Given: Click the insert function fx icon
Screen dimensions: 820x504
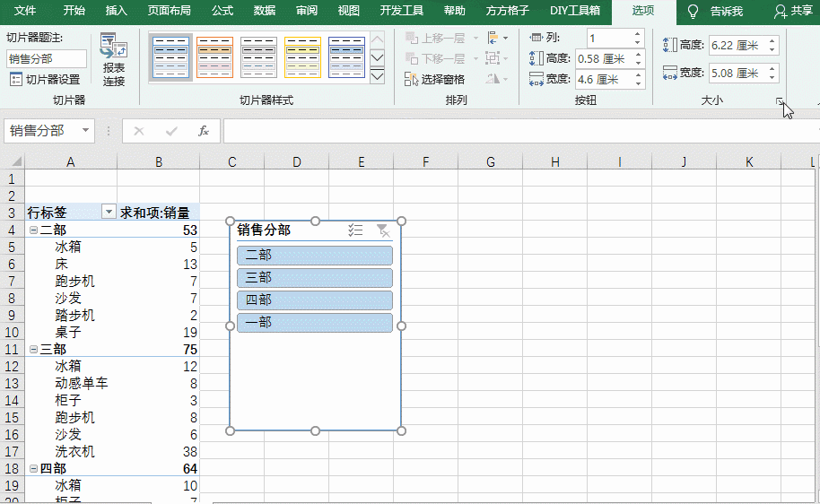Looking at the screenshot, I should click(204, 131).
